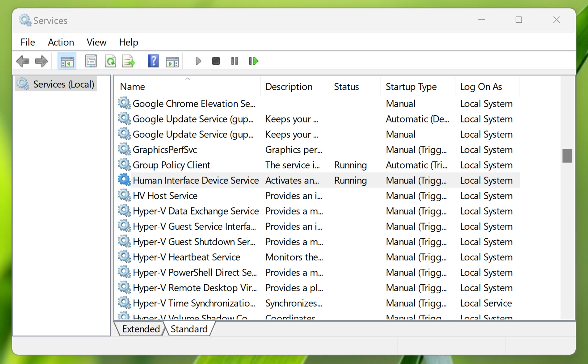
Task: Click the blue Help toolbar icon
Action: (153, 61)
